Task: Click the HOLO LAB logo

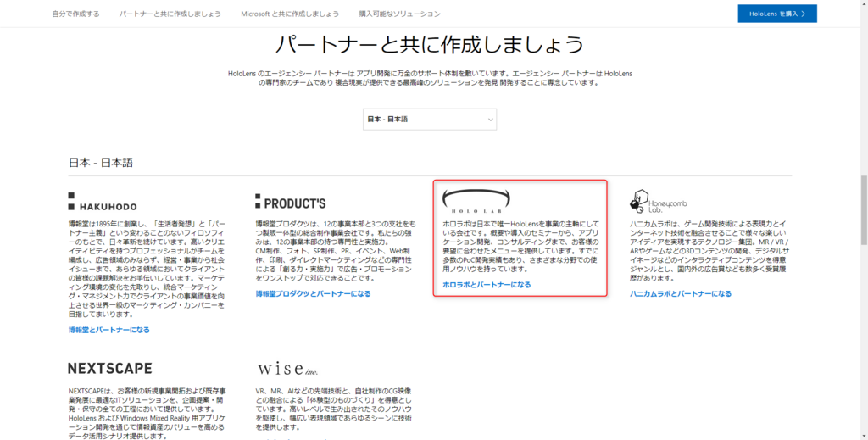Action: pos(476,202)
